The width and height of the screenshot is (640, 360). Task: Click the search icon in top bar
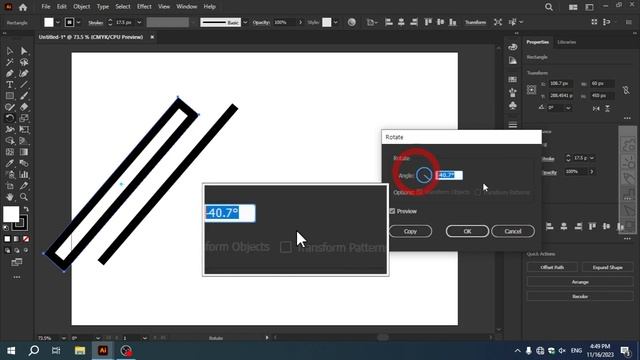[549, 7]
